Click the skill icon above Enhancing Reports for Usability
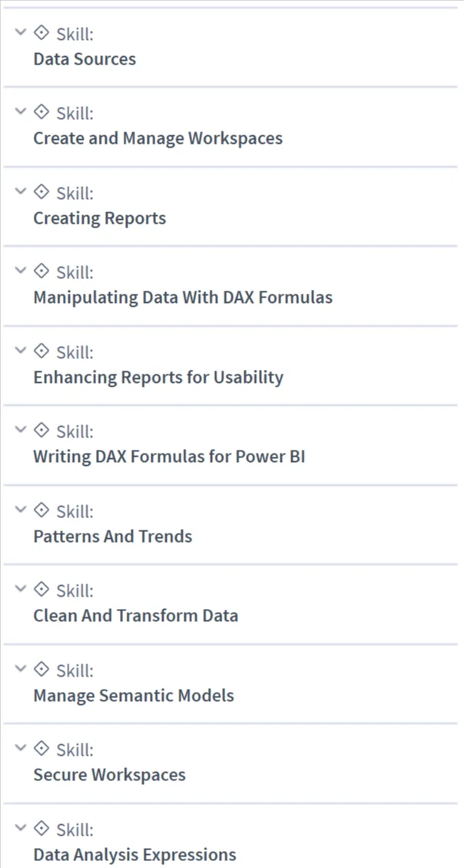This screenshot has height=868, width=464. pos(41,351)
